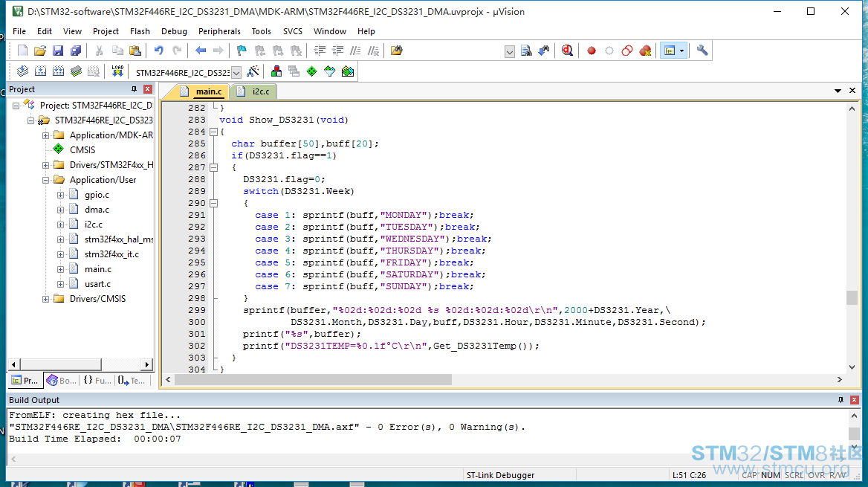Insert a breakpoint with red dot icon

click(x=592, y=51)
